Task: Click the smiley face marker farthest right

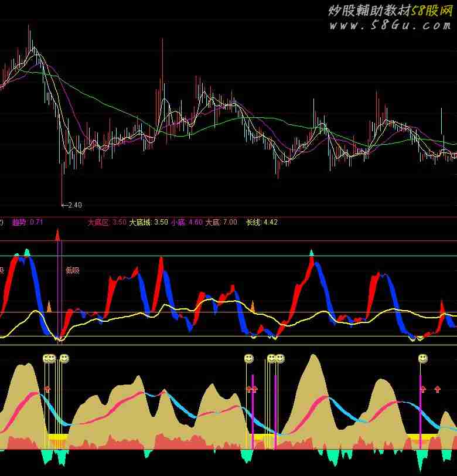Action: 422,358
